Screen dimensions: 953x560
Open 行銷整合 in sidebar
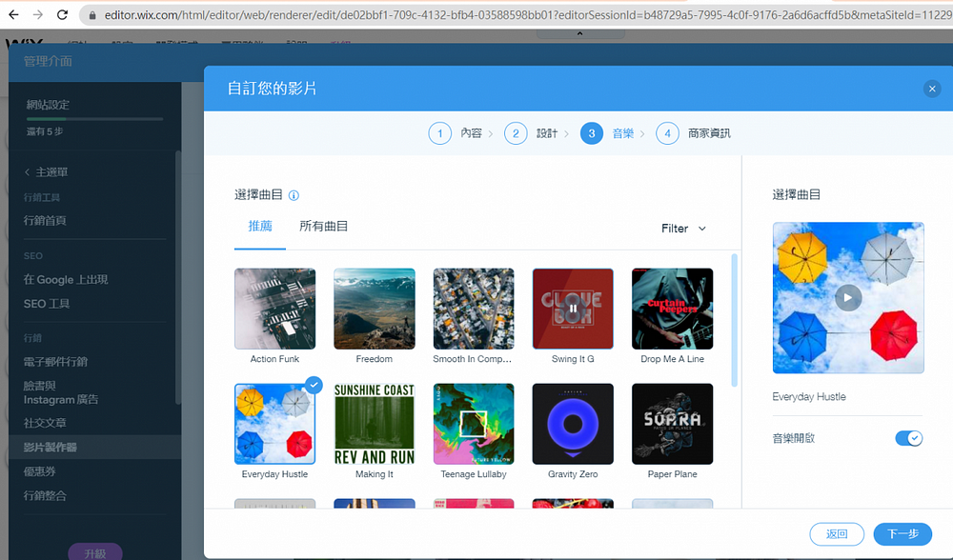point(45,495)
